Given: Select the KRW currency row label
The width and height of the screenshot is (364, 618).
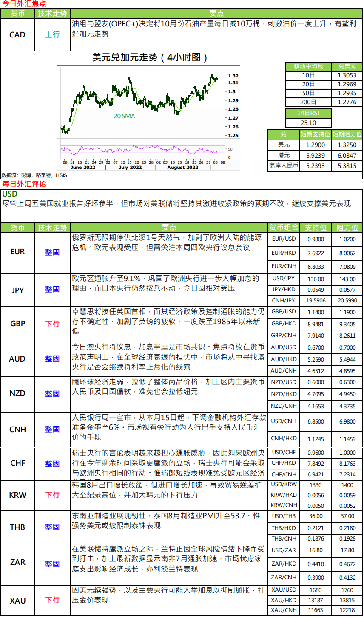Looking at the screenshot, I should coord(17,495).
